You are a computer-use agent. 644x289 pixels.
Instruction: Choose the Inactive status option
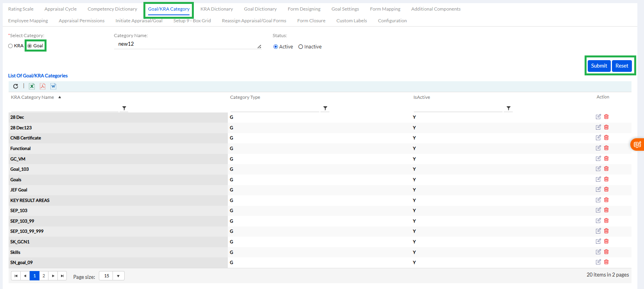(301, 47)
